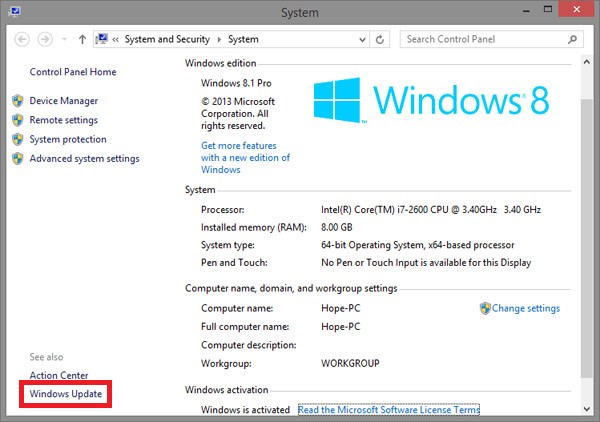Click the shield icon by Advanced system settings
Viewport: 600px width, 422px height.
coord(18,158)
